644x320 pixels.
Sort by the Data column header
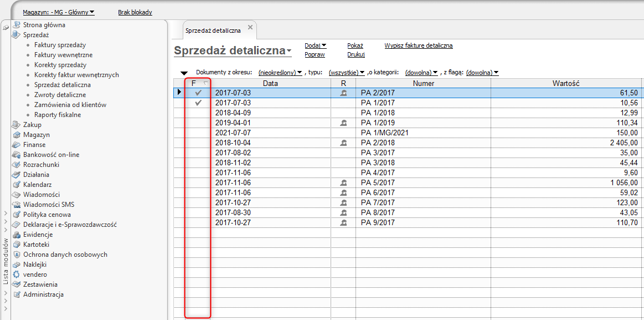coord(271,84)
